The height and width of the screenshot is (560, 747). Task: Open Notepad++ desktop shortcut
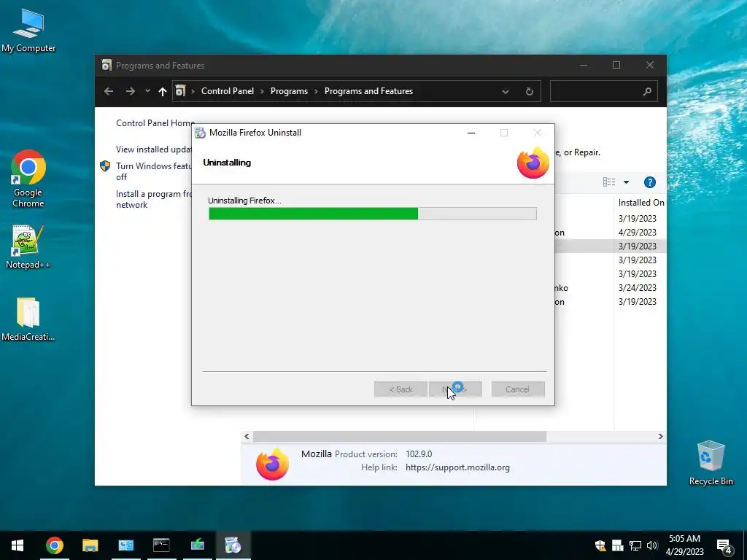(28, 246)
